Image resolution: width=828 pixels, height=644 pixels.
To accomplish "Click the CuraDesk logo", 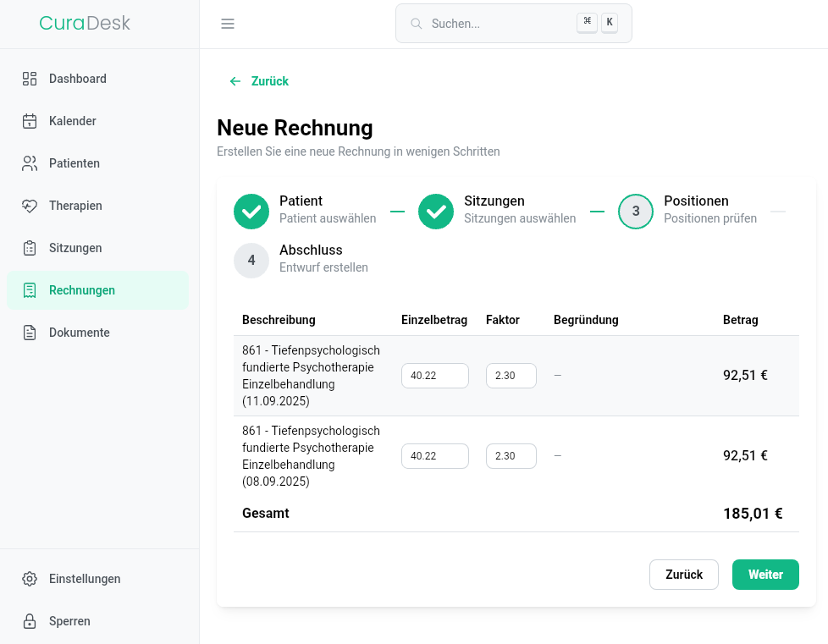I will [85, 23].
